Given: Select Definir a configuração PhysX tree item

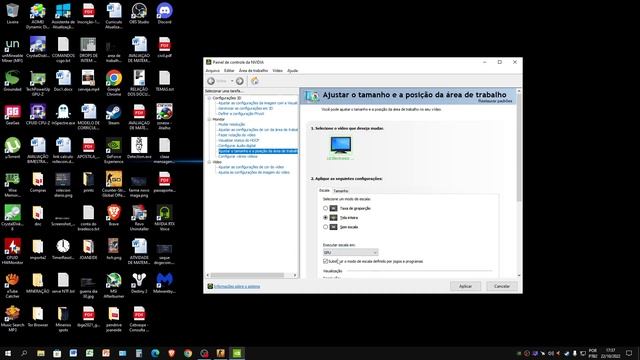Looking at the screenshot, I should [x=241, y=114].
